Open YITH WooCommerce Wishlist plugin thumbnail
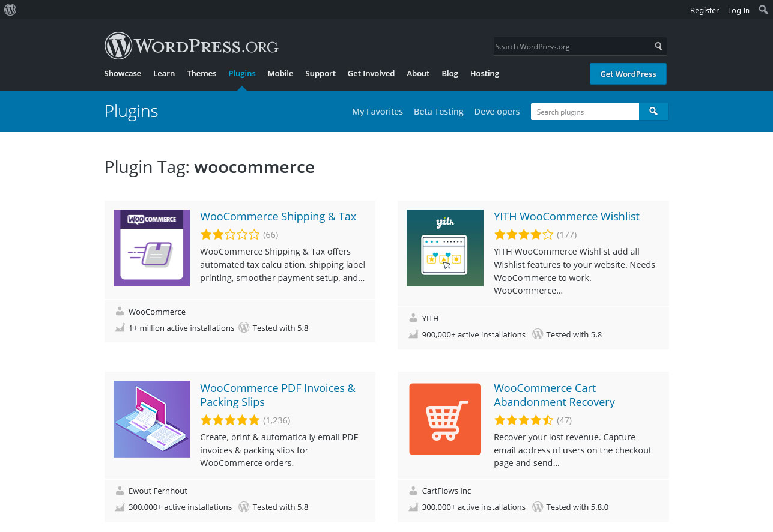This screenshot has width=773, height=532. (445, 248)
